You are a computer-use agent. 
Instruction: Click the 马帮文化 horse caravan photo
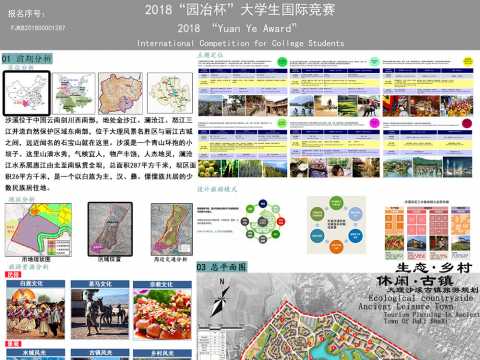100,313
